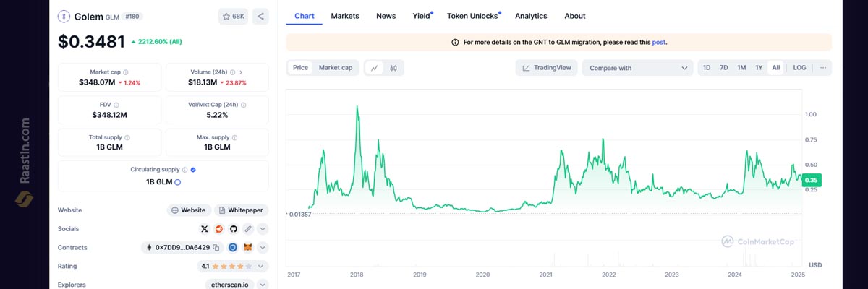Set chart range to All
This screenshot has height=289, width=868.
[776, 68]
